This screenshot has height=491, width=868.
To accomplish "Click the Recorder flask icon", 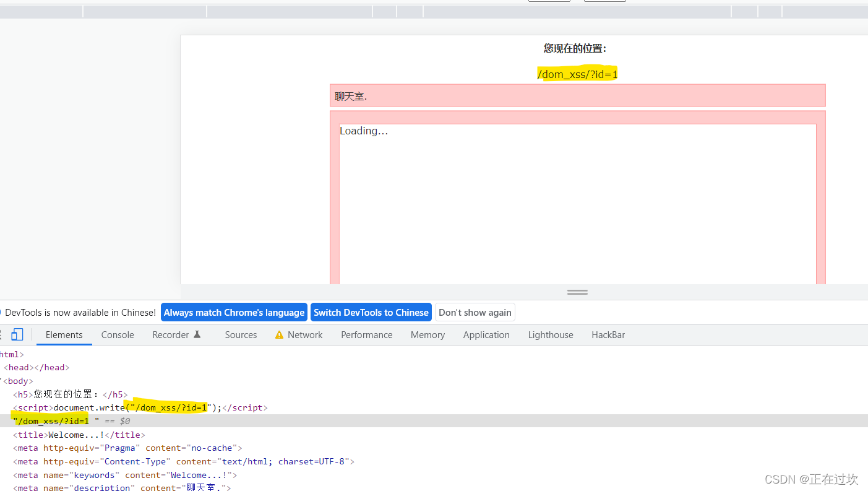I will pos(197,334).
